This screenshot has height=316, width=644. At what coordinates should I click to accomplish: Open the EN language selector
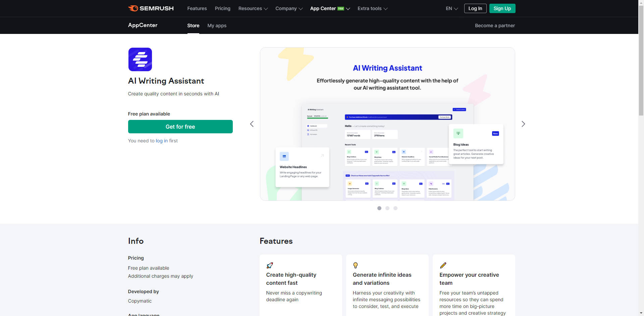(451, 8)
